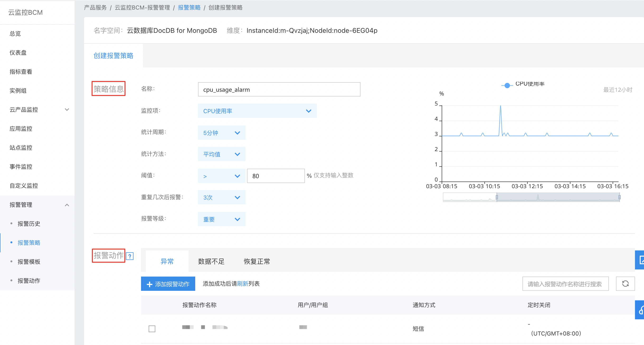Click the 短信 cell in the action row

pyautogui.click(x=418, y=329)
